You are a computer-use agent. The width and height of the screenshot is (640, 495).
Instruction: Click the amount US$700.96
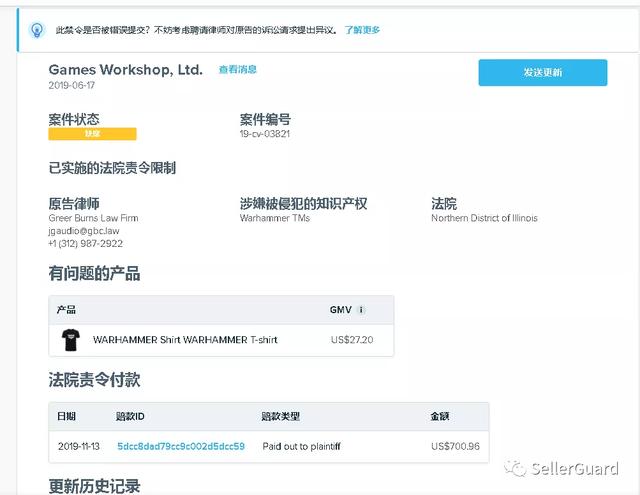tap(456, 446)
